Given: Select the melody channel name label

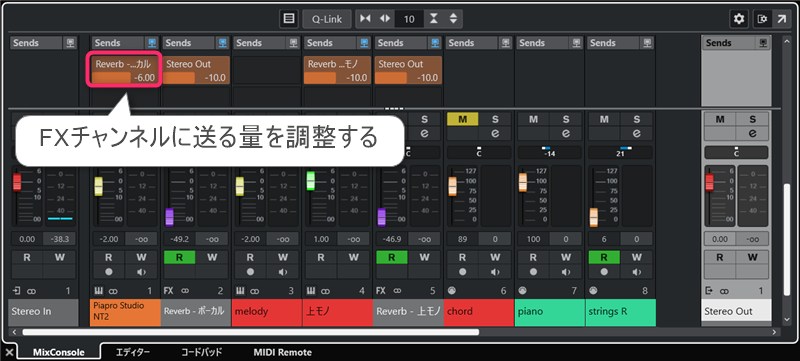Looking at the screenshot, I should [x=267, y=312].
